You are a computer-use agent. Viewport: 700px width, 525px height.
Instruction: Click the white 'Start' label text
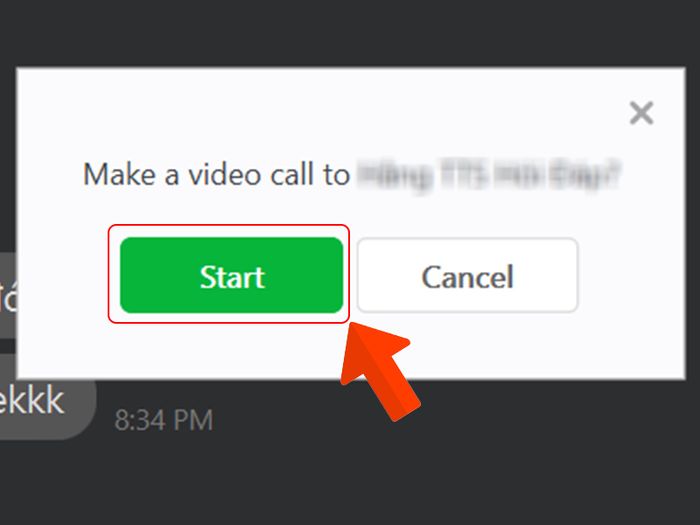point(232,277)
